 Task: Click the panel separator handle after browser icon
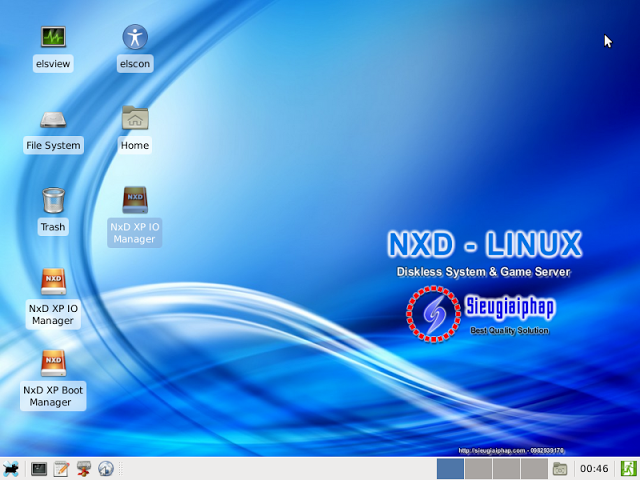click(x=120, y=469)
